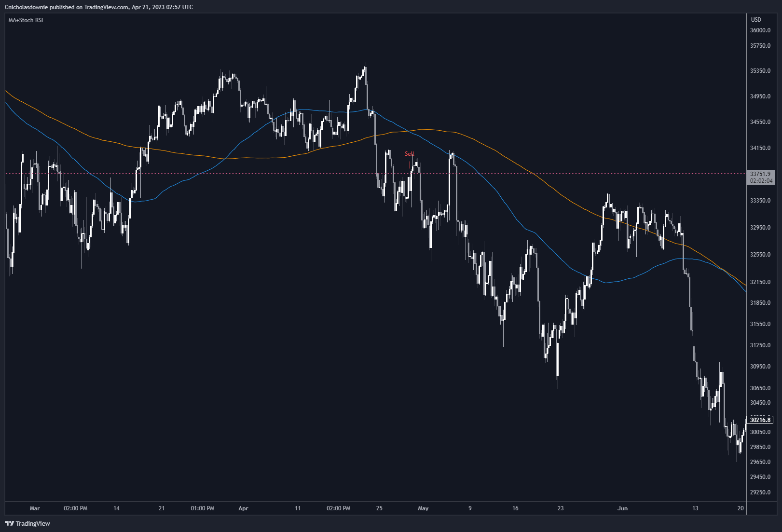This screenshot has width=782, height=532.
Task: Click the May label on time axis
Action: coord(423,508)
